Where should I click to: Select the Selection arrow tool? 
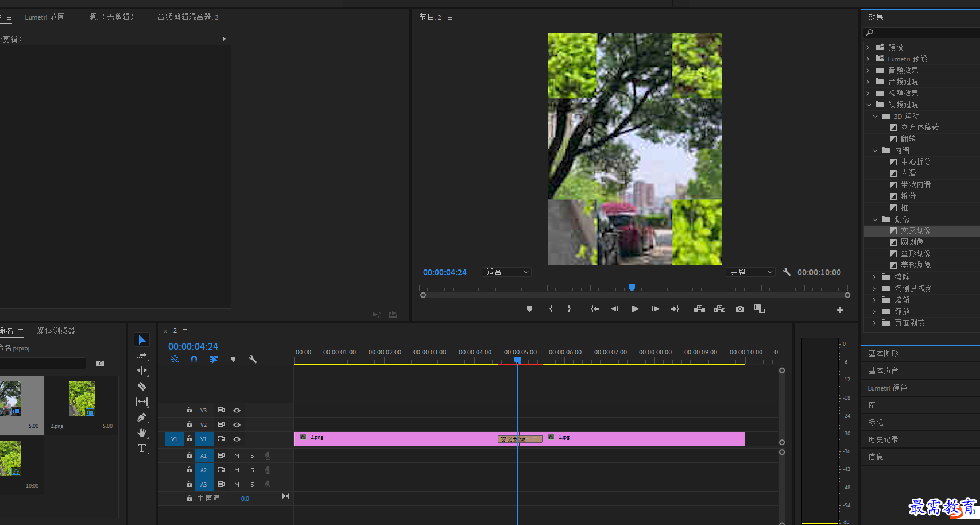coord(142,340)
